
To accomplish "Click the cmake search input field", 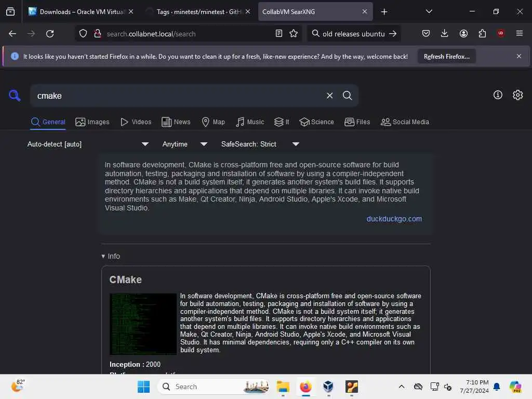I will pos(178,96).
